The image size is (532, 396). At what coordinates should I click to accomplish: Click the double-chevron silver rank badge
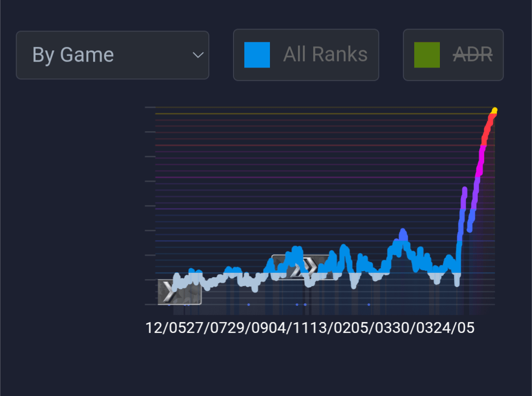303,267
